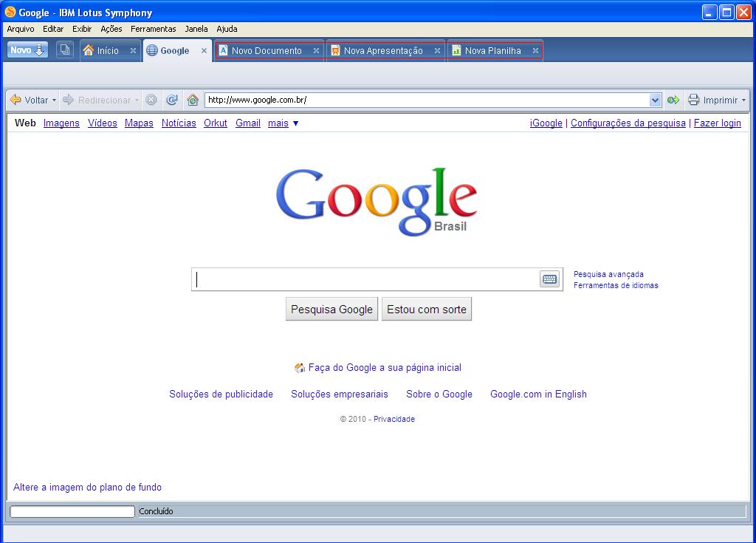The image size is (756, 543).
Task: Open the tab thumbnails switcher icon
Action: [65, 49]
